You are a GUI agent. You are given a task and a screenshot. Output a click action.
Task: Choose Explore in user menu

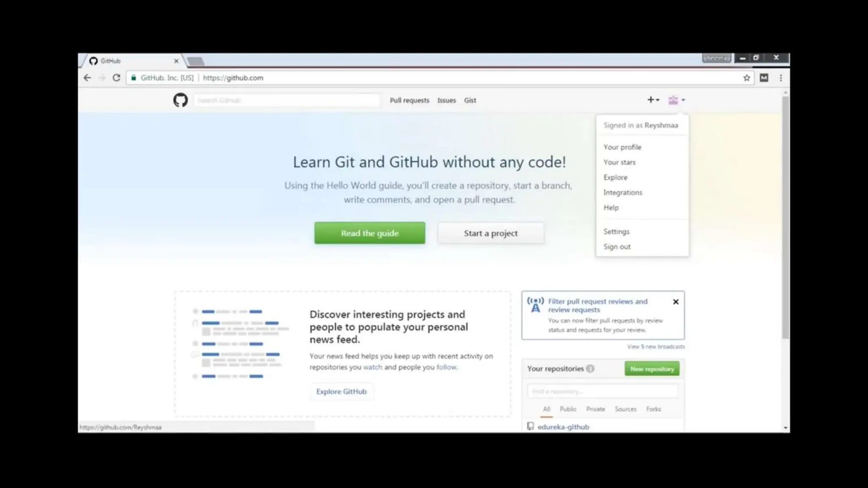pyautogui.click(x=615, y=177)
